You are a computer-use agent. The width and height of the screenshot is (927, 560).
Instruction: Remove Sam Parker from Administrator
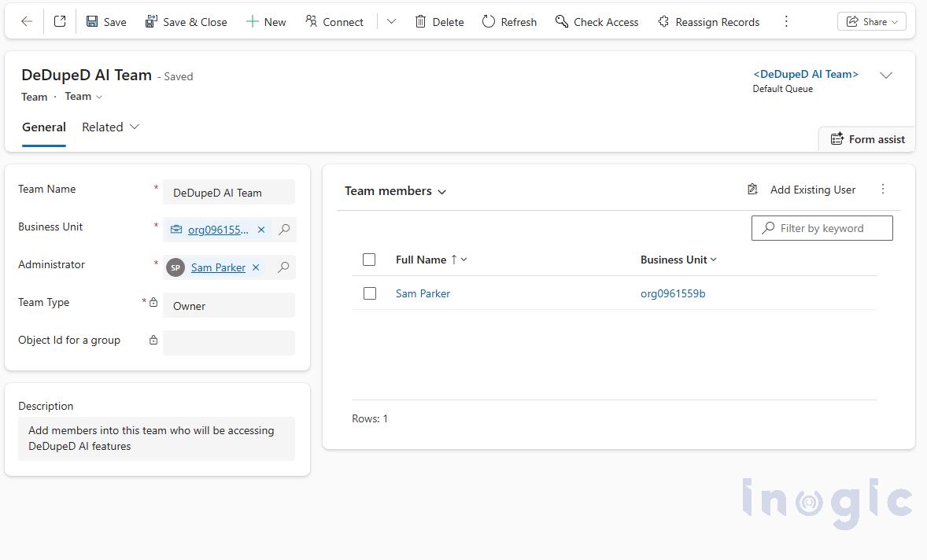point(256,267)
